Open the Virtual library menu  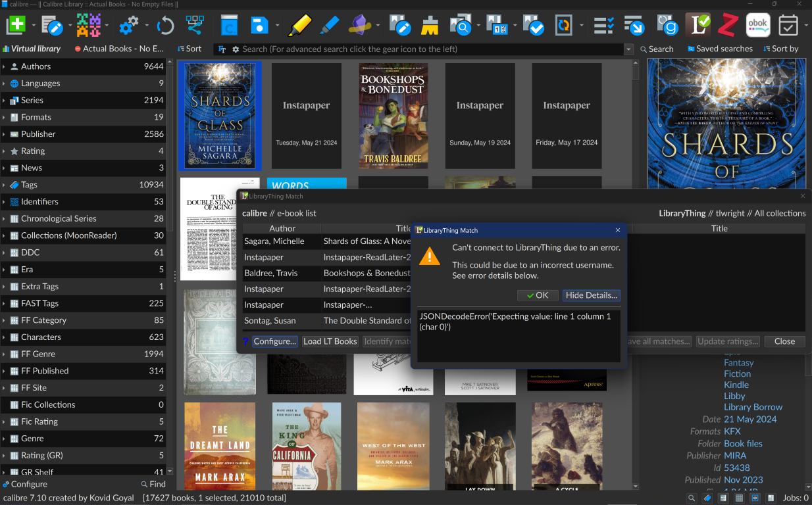click(32, 49)
